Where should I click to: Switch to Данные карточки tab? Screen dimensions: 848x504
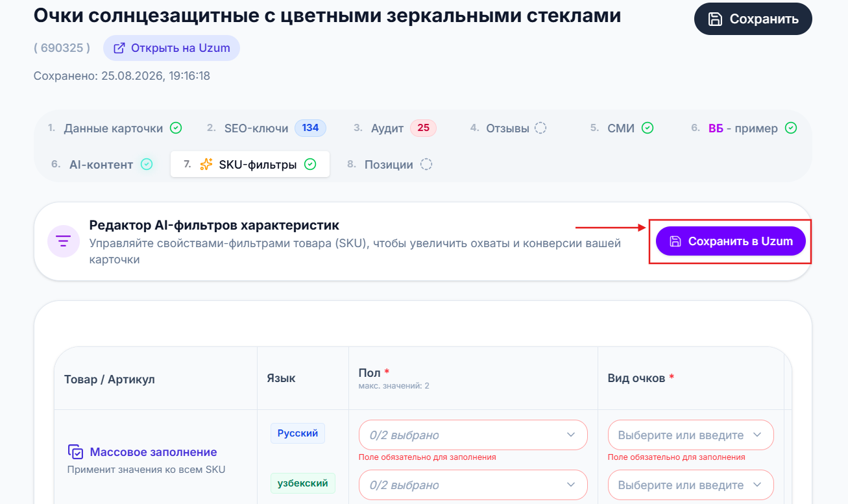115,128
